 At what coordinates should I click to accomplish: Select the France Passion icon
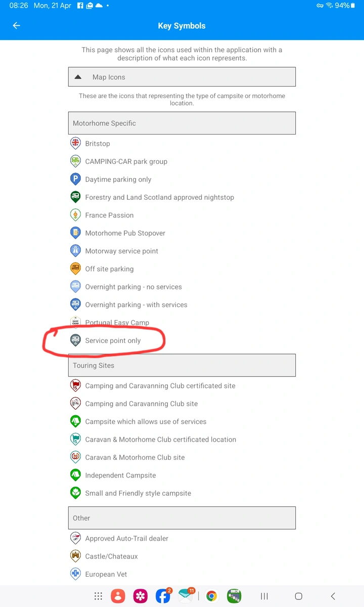pyautogui.click(x=75, y=215)
